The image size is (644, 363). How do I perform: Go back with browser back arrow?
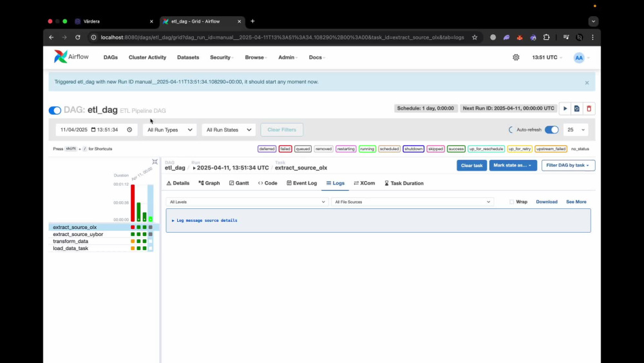coord(52,37)
